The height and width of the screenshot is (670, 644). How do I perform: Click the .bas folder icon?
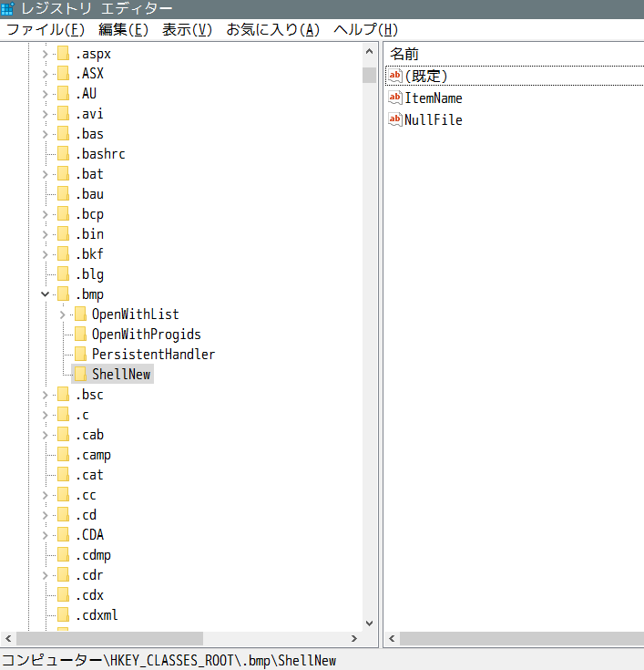coord(63,133)
